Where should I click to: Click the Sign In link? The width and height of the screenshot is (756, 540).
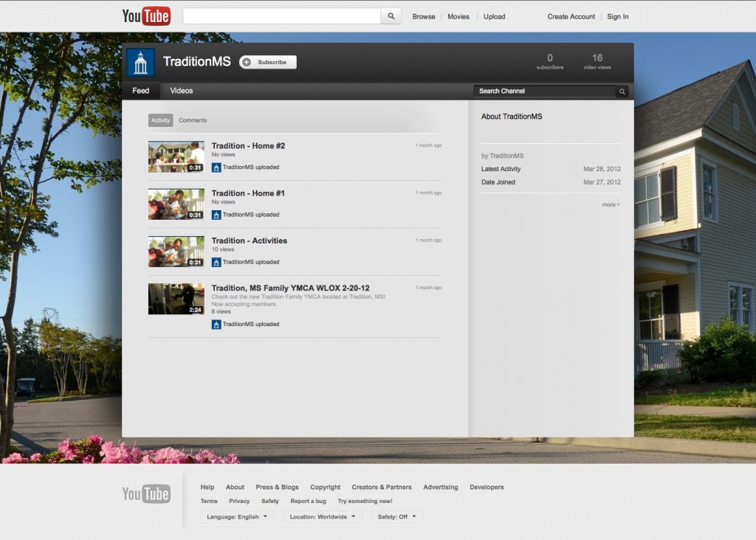618,16
